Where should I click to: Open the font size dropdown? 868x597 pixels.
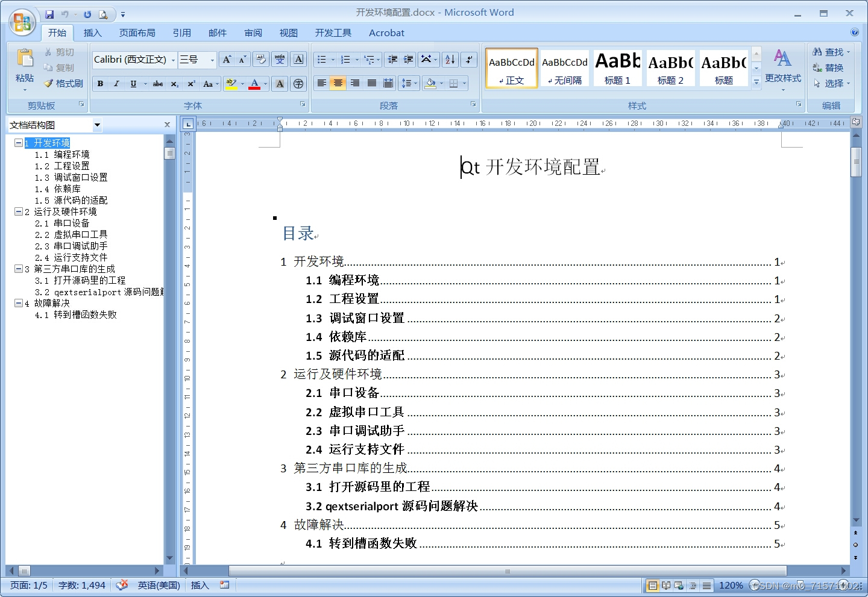[x=212, y=60]
